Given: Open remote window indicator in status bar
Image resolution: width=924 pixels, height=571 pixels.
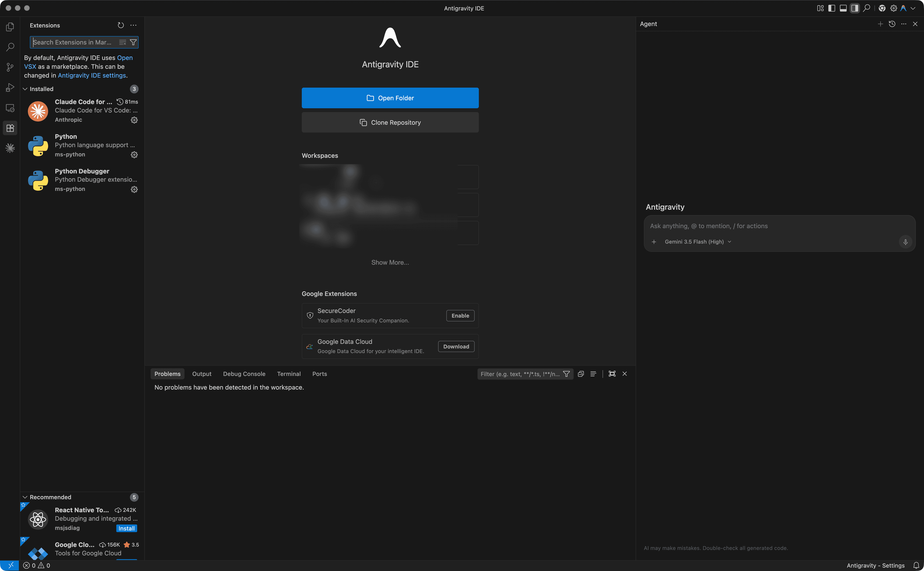Looking at the screenshot, I should pyautogui.click(x=10, y=565).
